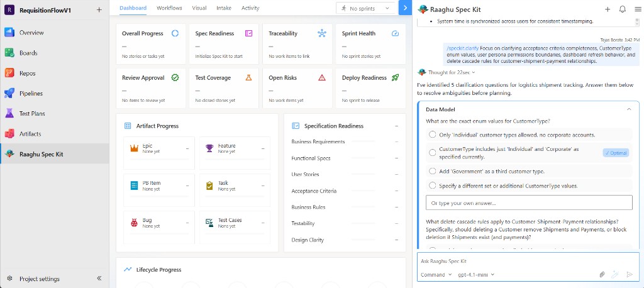Viewport: 644px width, 288px height.
Task: Switch to the Intake tab
Action: pos(224,8)
